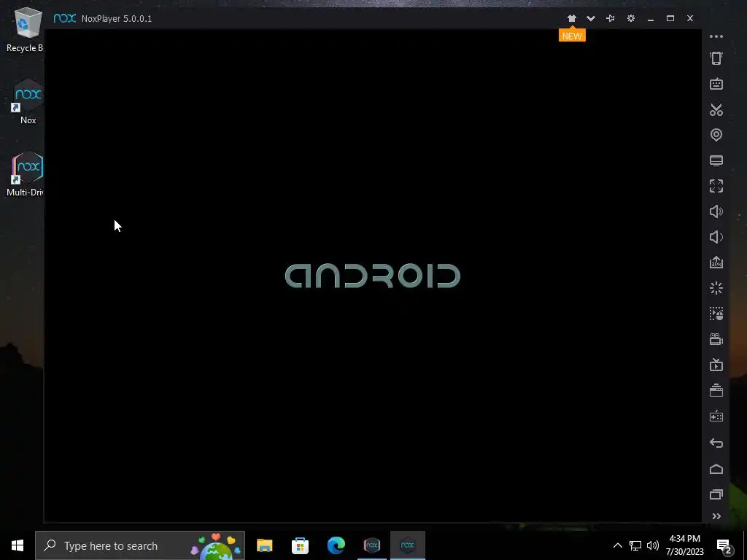Show hidden system tray icons
747x560 pixels.
point(617,545)
